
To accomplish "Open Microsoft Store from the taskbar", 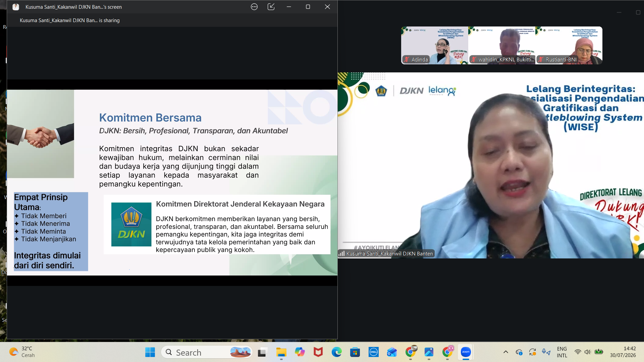I will tap(355, 352).
